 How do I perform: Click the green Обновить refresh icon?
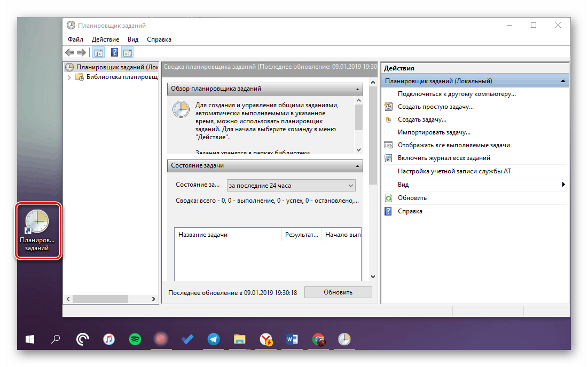388,198
